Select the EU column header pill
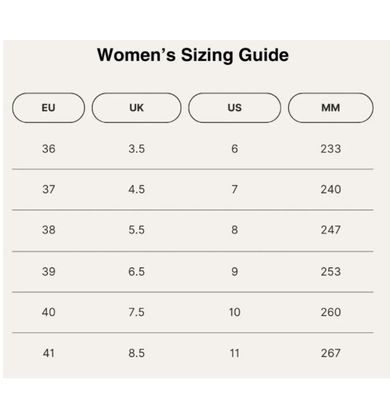Viewport: 390px width, 400px height. [48, 108]
